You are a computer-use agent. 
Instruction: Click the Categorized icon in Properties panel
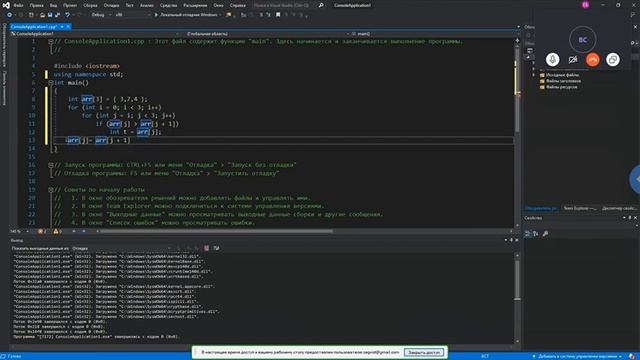(x=527, y=233)
